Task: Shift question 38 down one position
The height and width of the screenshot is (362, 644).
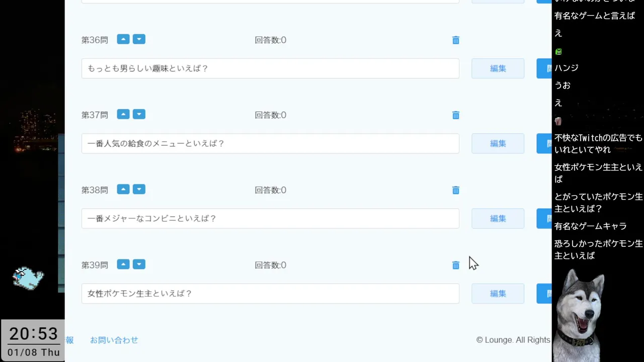Action: point(139,189)
